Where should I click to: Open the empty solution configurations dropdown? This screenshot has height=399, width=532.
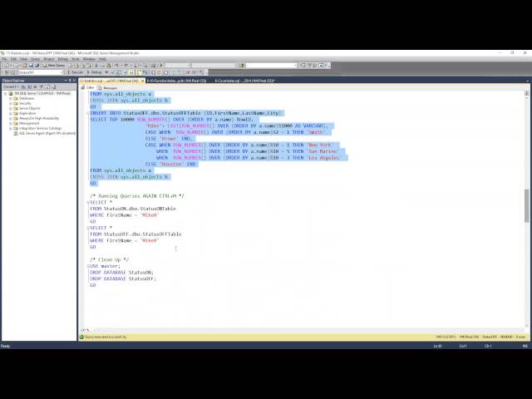pos(177,65)
